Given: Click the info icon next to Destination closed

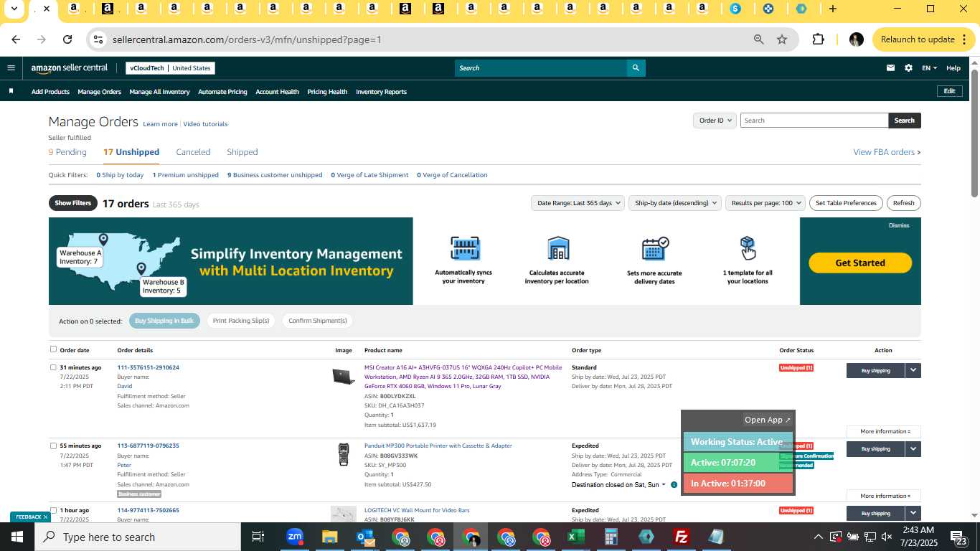Looking at the screenshot, I should point(674,485).
